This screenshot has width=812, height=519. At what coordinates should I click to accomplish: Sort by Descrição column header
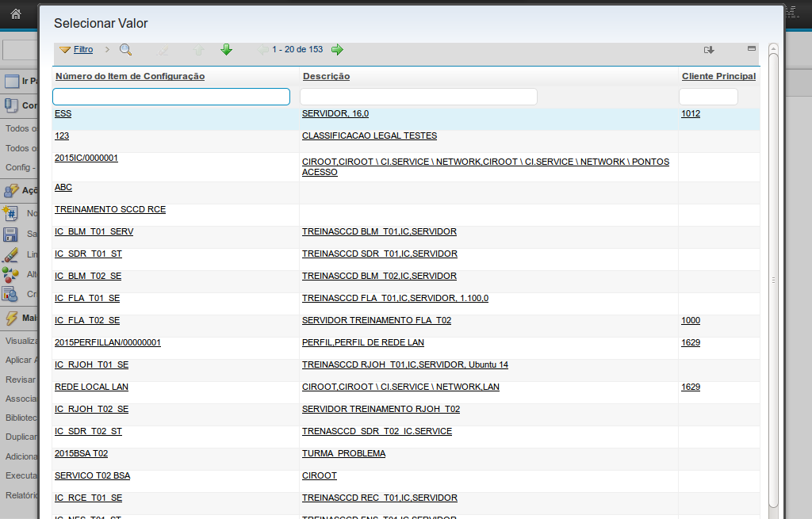(x=326, y=76)
